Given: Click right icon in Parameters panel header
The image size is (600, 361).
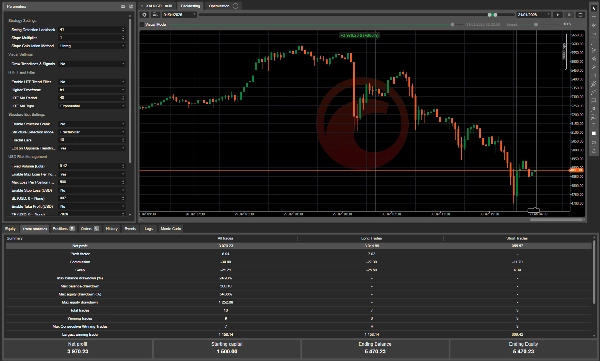Looking at the screenshot, I should pos(131,7).
